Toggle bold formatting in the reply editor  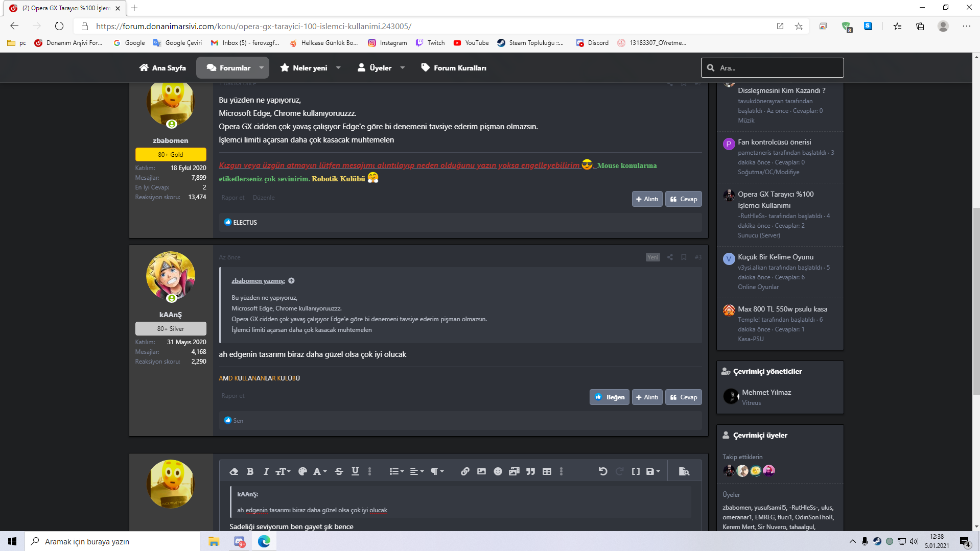[250, 471]
